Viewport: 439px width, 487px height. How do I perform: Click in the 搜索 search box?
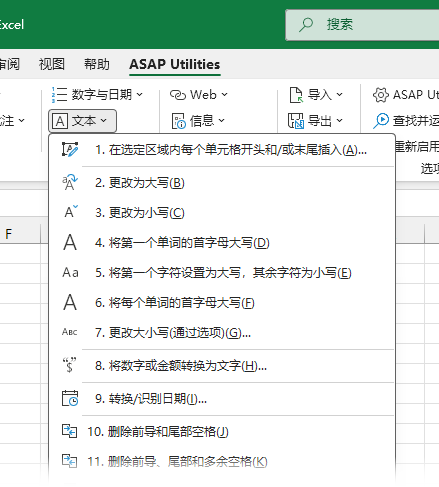coord(362,25)
